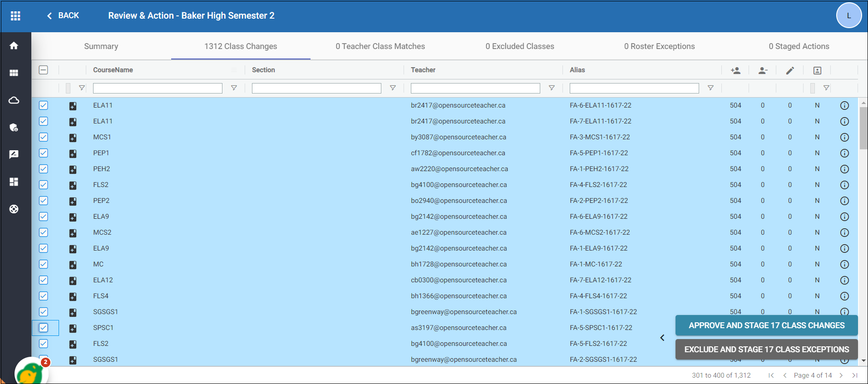The image size is (868, 384).
Task: Click Exclude and Stage 17 Class Exceptions
Action: 766,350
